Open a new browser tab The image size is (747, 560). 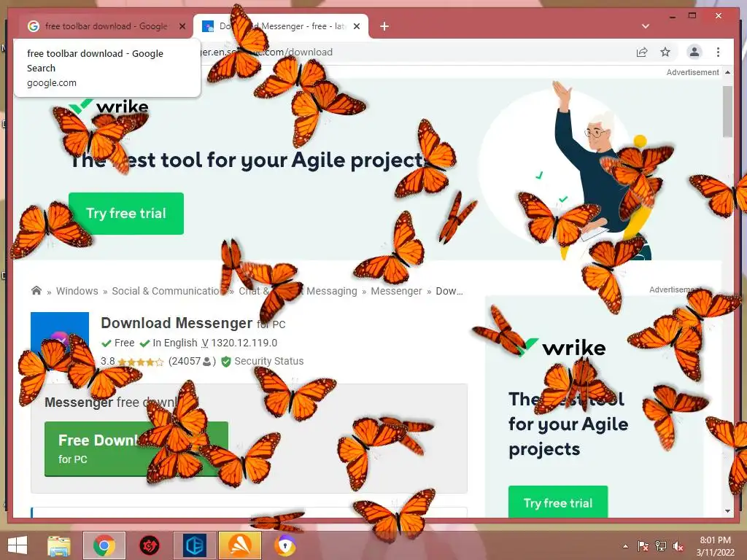384,27
